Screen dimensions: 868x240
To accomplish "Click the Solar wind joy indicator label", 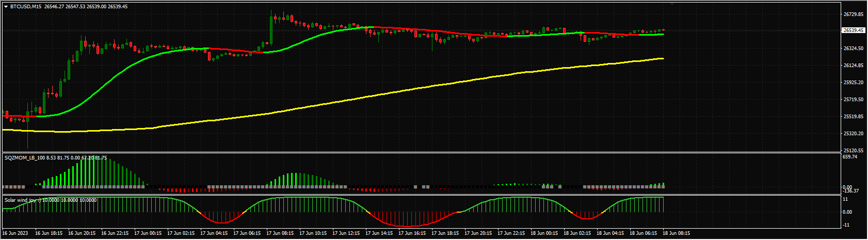I will 22,200.
